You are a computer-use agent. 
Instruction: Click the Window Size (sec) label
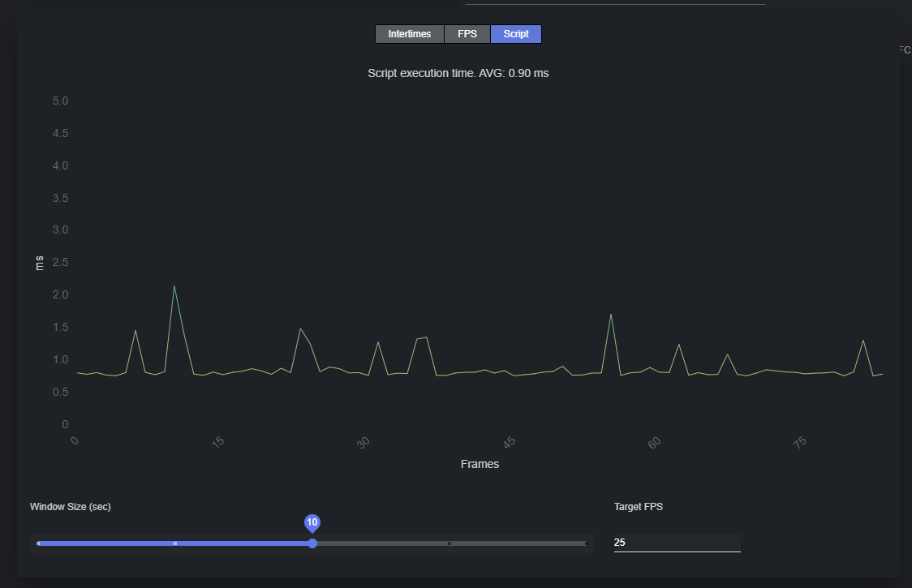[71, 506]
